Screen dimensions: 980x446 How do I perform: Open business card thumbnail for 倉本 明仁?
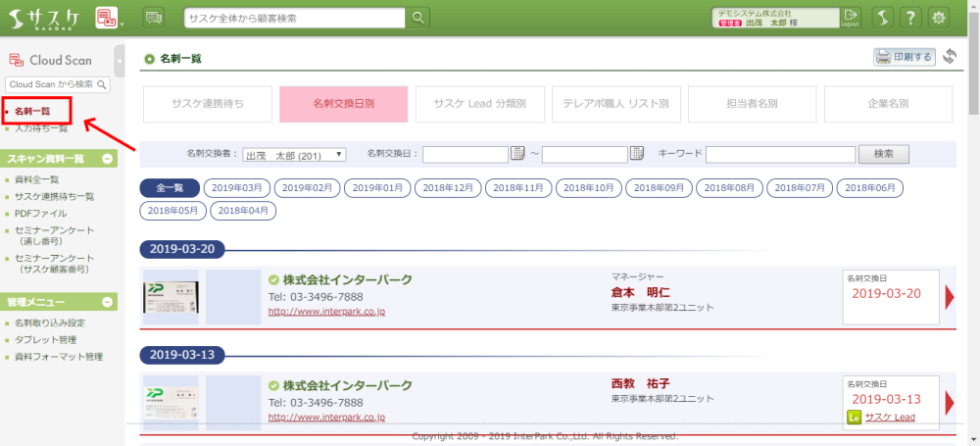(x=171, y=297)
